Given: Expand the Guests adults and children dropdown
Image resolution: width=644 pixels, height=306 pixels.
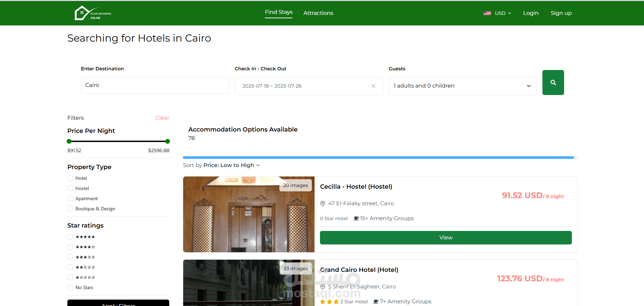Looking at the screenshot, I should tap(463, 86).
